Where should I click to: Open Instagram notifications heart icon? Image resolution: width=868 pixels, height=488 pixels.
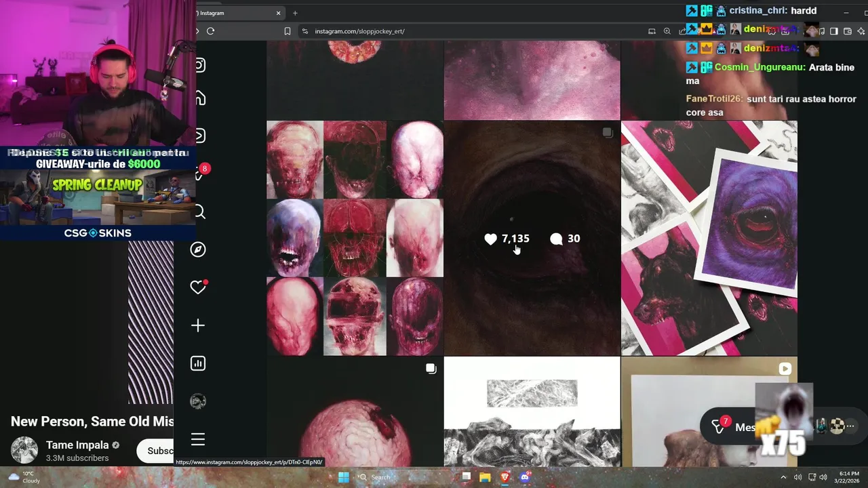tap(198, 287)
